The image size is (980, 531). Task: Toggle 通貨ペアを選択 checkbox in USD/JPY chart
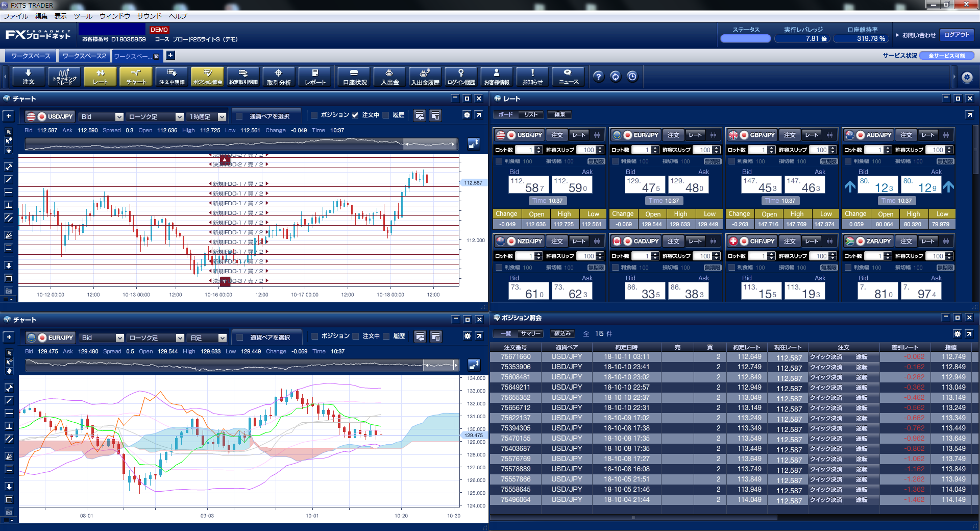pos(239,116)
